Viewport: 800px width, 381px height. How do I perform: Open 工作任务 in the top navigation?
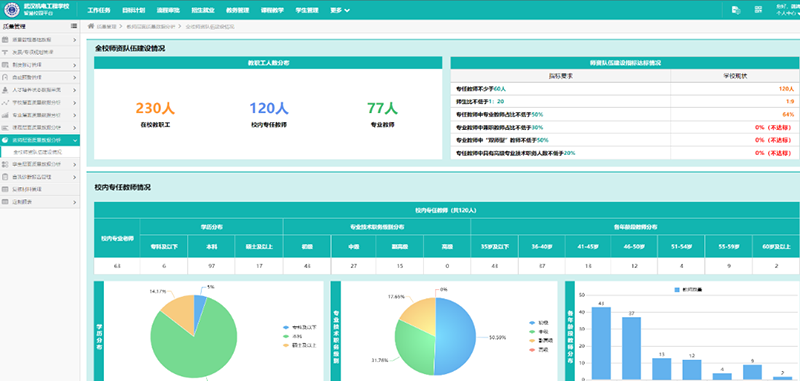coord(98,10)
